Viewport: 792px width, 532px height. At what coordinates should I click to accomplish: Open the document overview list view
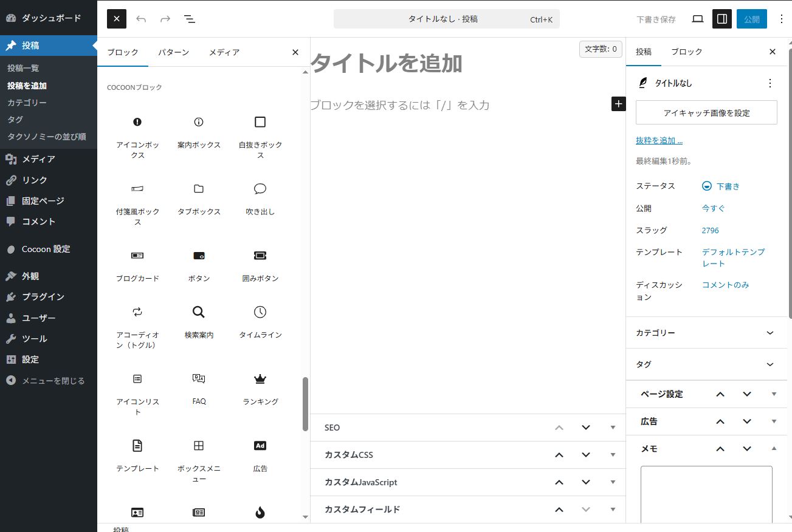[190, 19]
